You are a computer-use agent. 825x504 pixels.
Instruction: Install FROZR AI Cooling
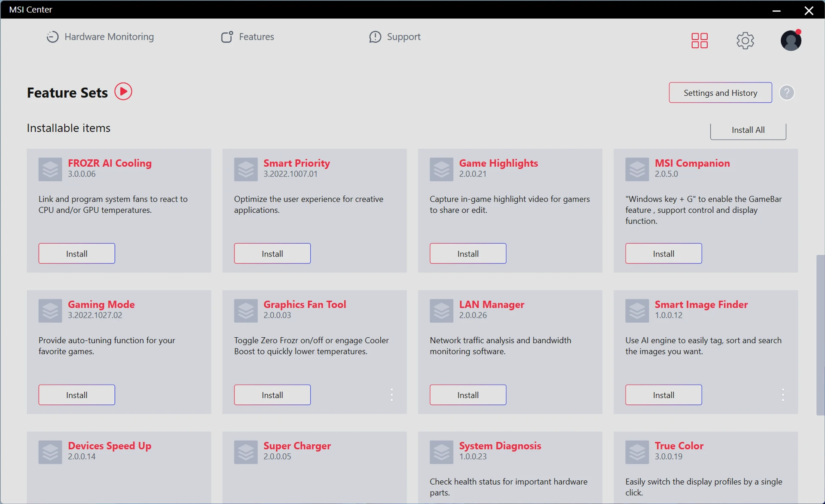pos(76,254)
